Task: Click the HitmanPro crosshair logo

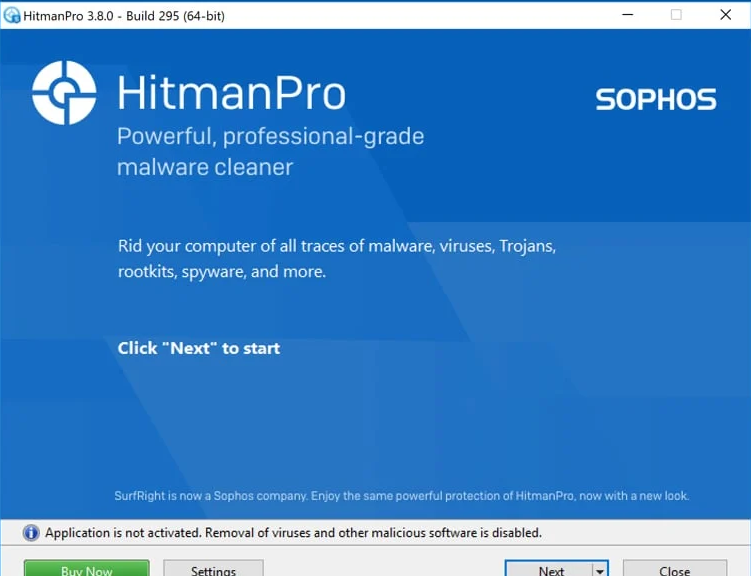Action: tap(64, 93)
